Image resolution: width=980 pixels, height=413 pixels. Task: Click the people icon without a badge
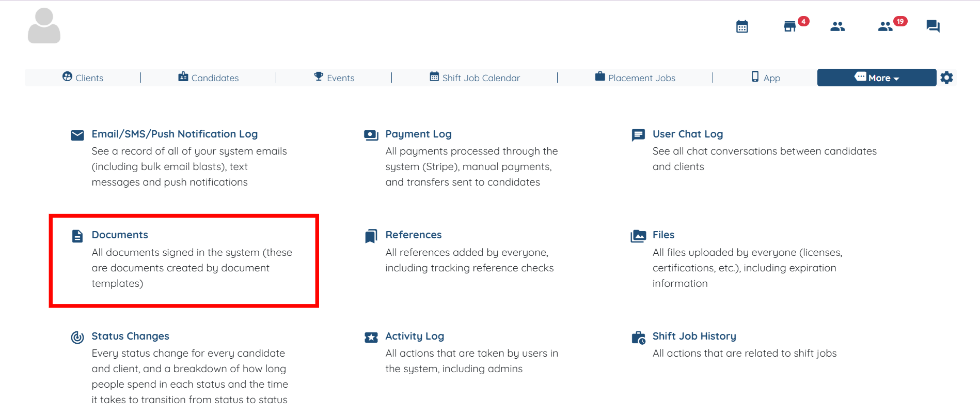coord(837,26)
